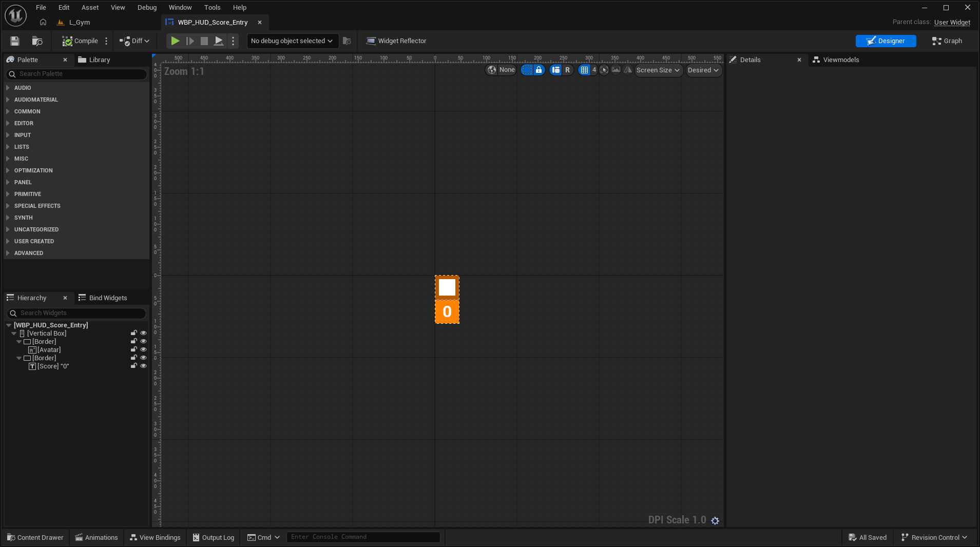Switch to Graph mode
This screenshot has width=980, height=547.
click(947, 41)
